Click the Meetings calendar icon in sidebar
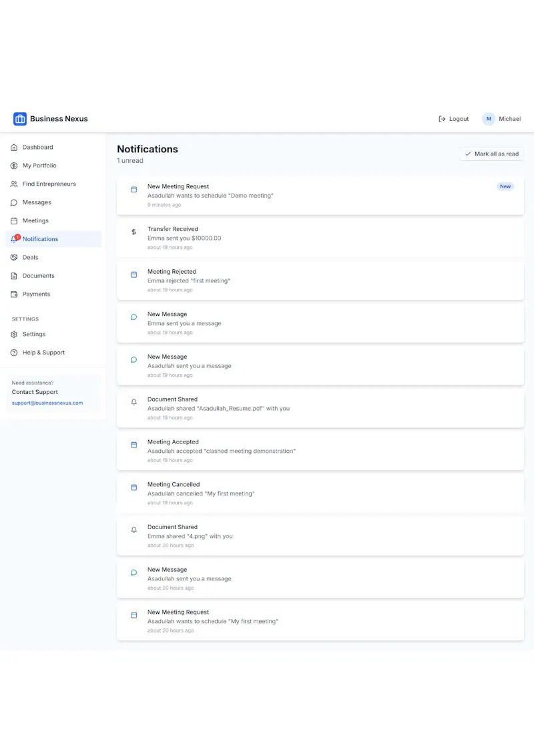This screenshot has width=534, height=756. [14, 221]
